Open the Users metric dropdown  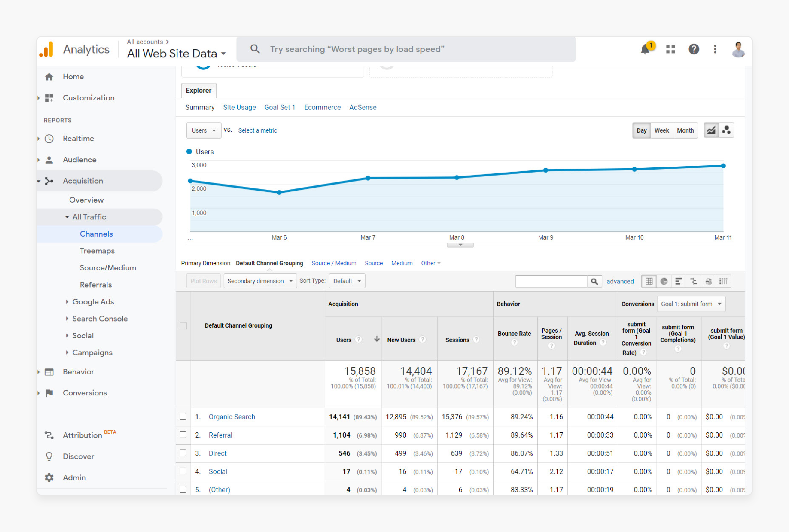click(x=204, y=131)
